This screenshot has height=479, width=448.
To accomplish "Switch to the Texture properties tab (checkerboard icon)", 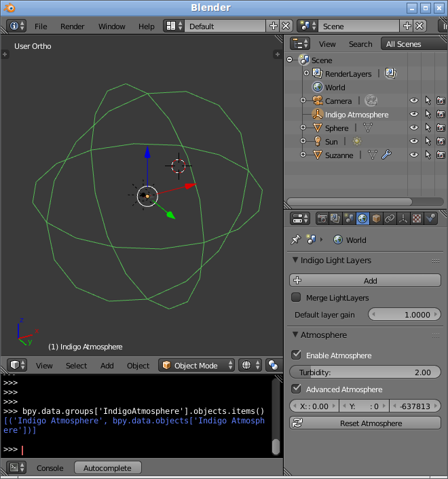I will pos(417,218).
